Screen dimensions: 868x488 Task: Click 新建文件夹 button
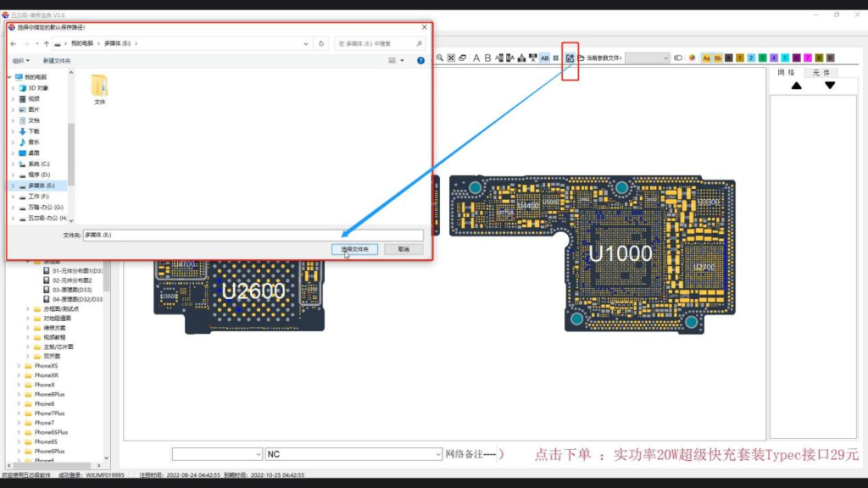pyautogui.click(x=57, y=61)
